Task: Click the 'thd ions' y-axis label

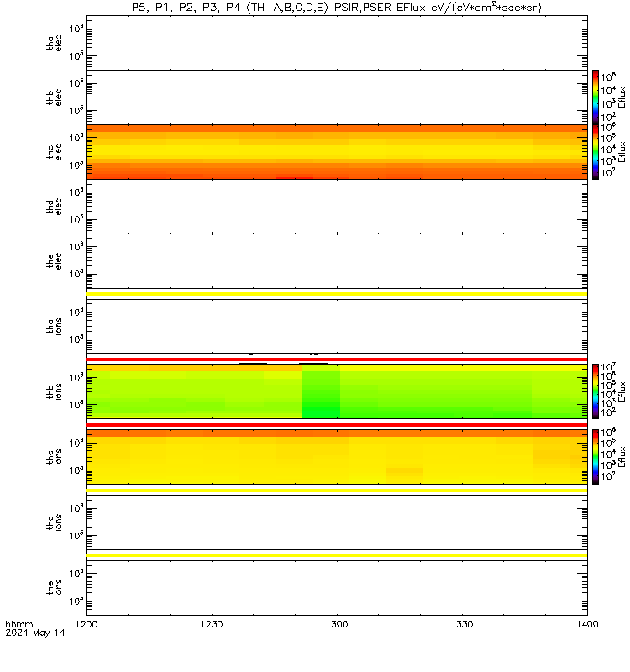Action: 55,522
